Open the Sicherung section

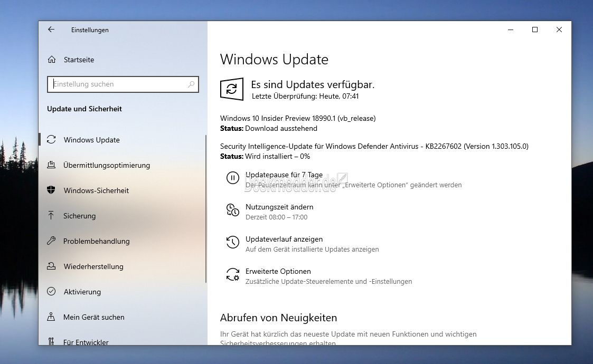[79, 216]
